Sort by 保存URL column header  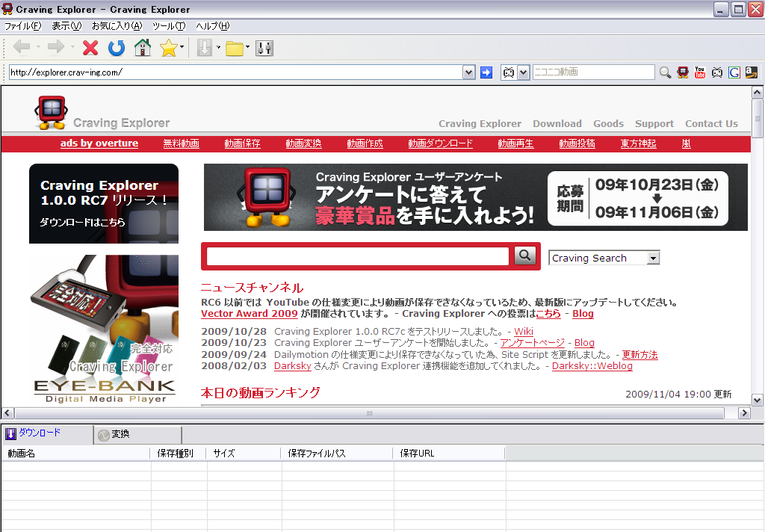pyautogui.click(x=449, y=454)
